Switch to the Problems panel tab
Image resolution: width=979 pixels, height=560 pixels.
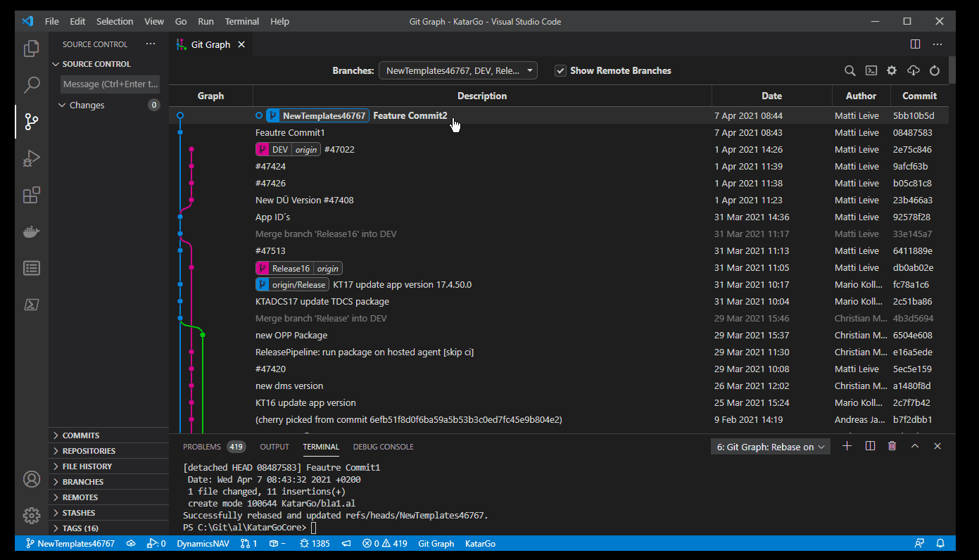[x=214, y=447]
